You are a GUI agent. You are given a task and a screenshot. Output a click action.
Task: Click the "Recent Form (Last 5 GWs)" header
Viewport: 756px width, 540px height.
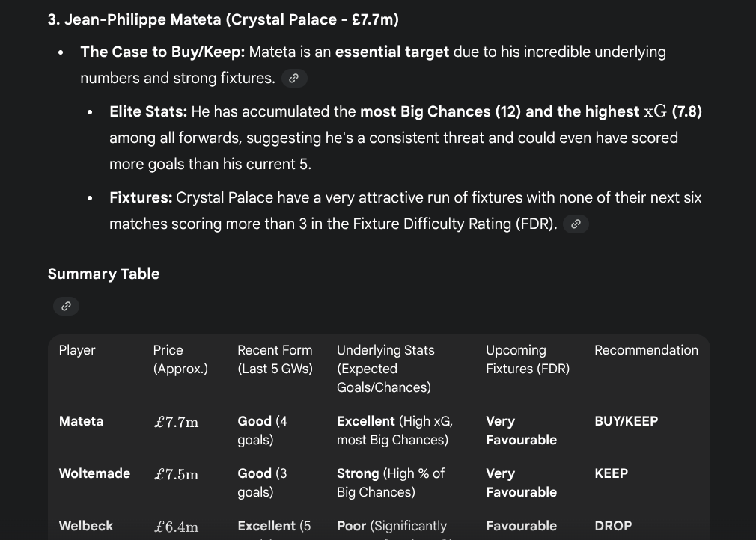pyautogui.click(x=275, y=359)
